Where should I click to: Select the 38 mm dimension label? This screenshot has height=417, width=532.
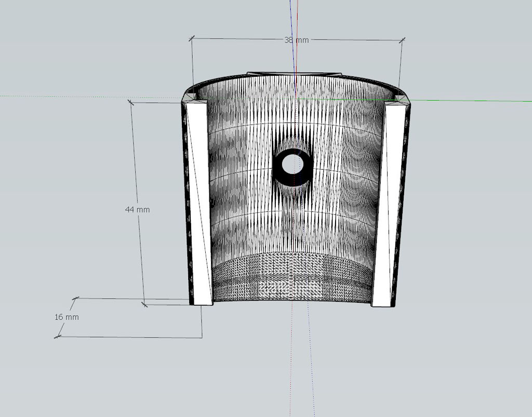click(x=296, y=39)
